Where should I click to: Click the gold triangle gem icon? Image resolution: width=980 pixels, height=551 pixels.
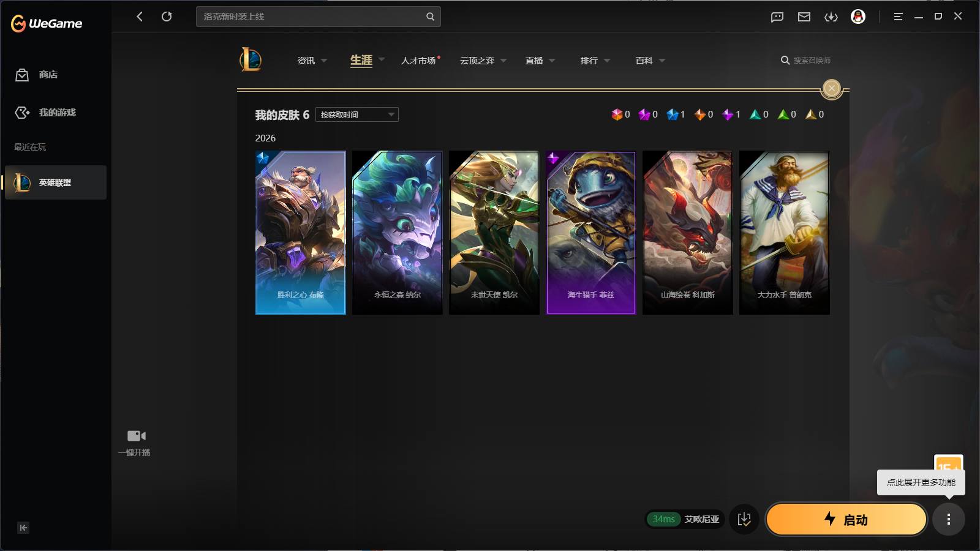coord(811,114)
